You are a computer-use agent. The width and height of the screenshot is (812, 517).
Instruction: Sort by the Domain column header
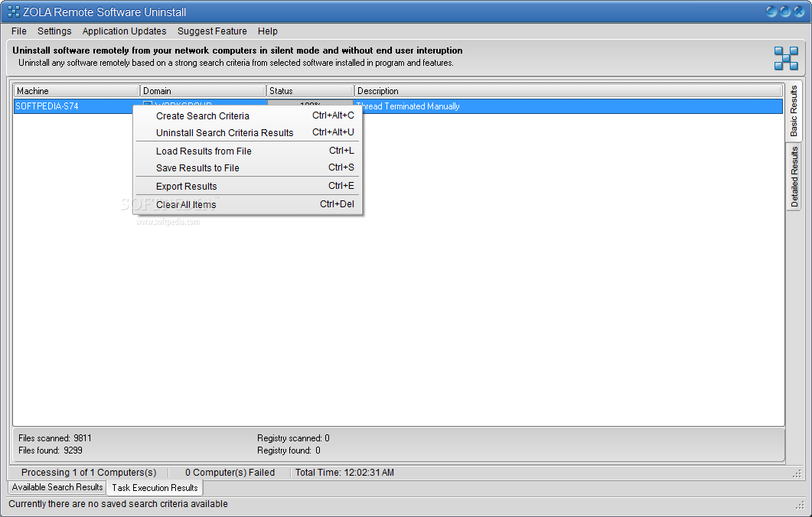click(203, 90)
